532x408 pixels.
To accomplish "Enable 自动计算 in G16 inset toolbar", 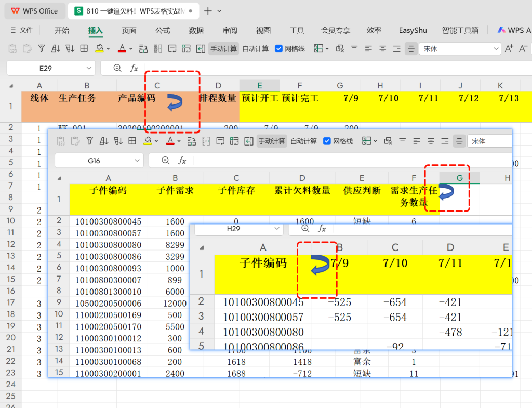I will point(303,141).
